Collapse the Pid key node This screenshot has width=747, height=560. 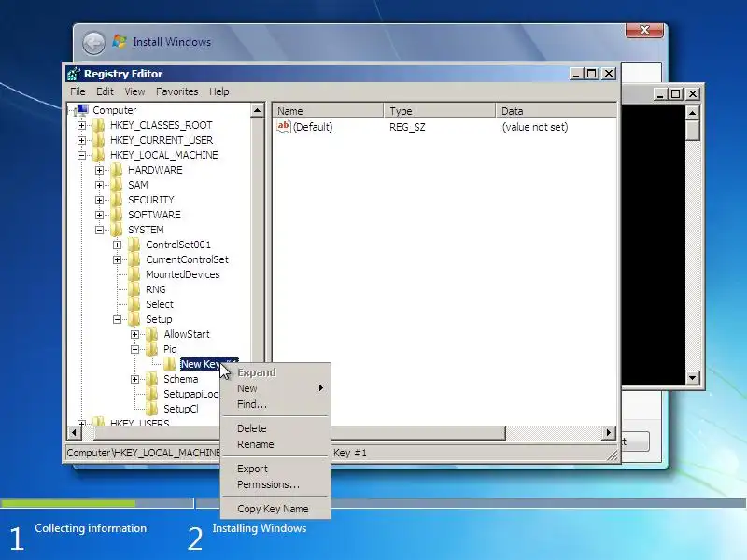[x=135, y=349]
